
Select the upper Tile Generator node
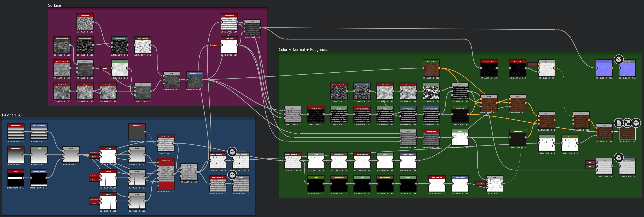pos(166,143)
